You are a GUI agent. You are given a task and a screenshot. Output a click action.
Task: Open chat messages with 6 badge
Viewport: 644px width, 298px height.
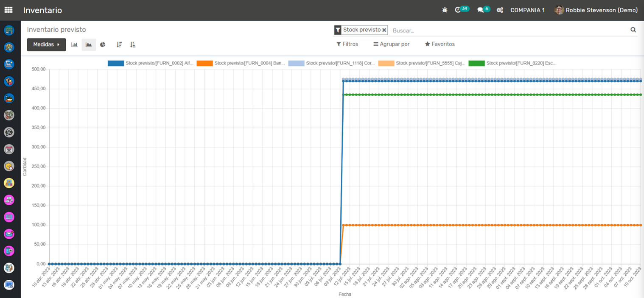pyautogui.click(x=481, y=10)
